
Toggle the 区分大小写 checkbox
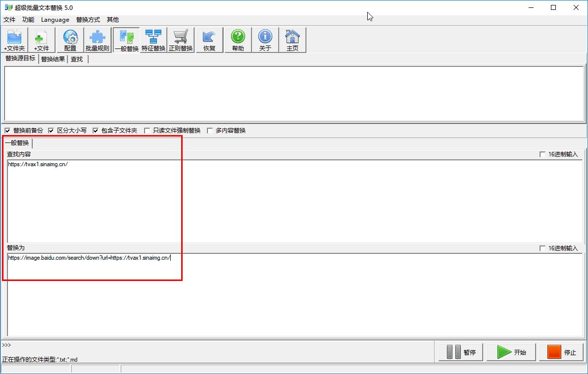51,131
